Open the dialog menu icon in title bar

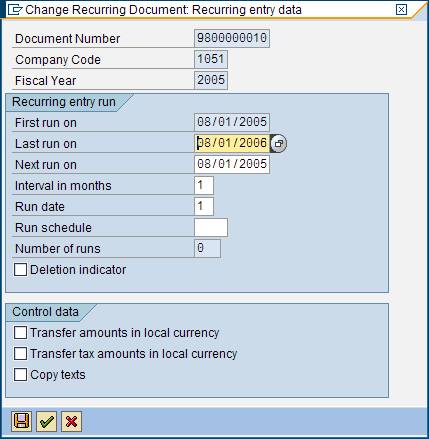click(14, 10)
